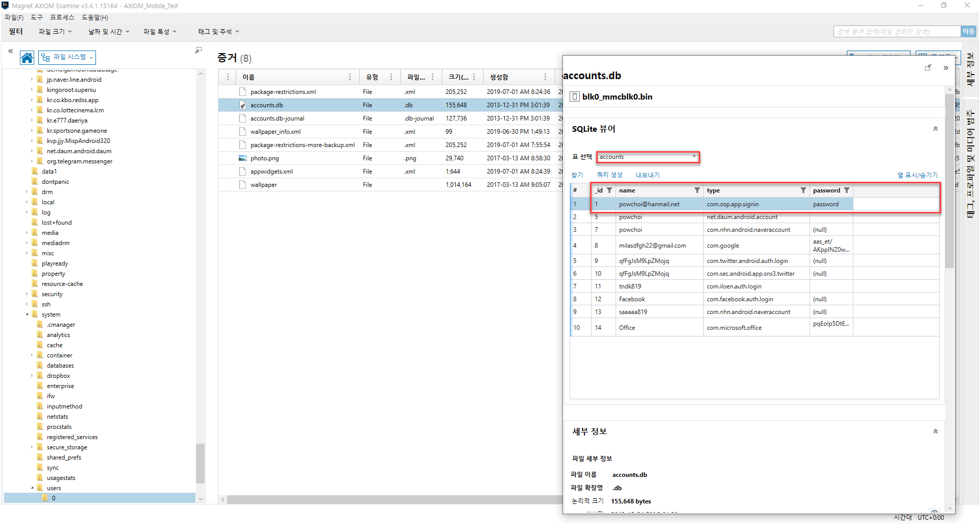
Task: Open the 프로세스 menu
Action: [62, 17]
